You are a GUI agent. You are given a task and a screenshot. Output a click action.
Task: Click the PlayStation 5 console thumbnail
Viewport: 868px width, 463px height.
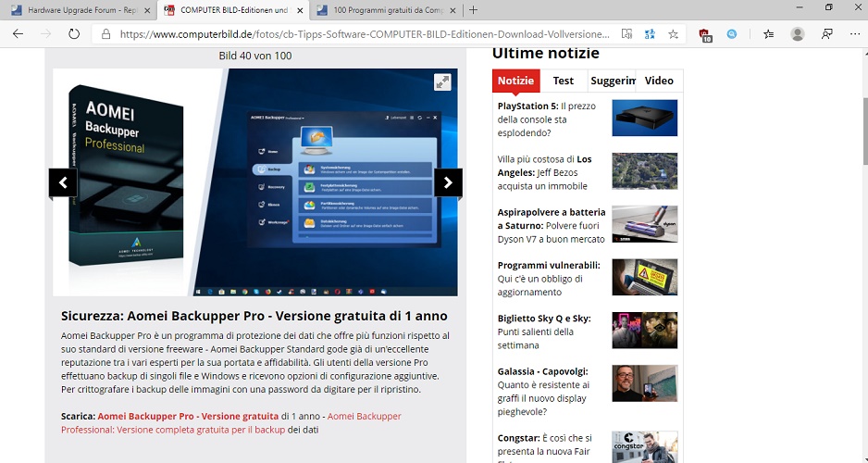tap(644, 118)
